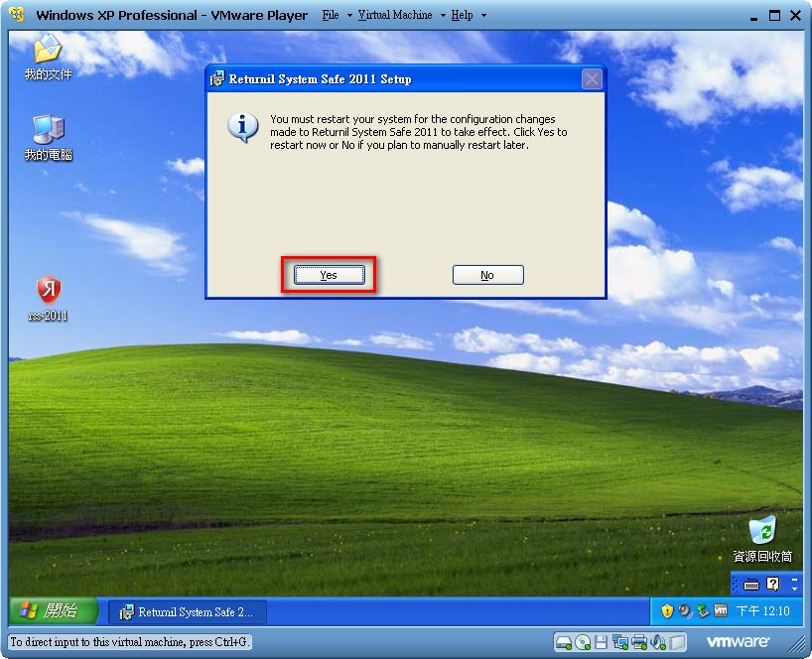Click the VMware hard disk device icon
This screenshot has height=659, width=812.
[x=564, y=643]
